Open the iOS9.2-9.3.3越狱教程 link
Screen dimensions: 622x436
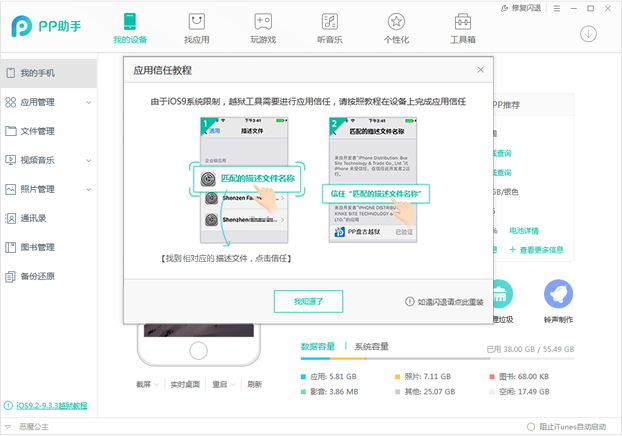tap(52, 405)
